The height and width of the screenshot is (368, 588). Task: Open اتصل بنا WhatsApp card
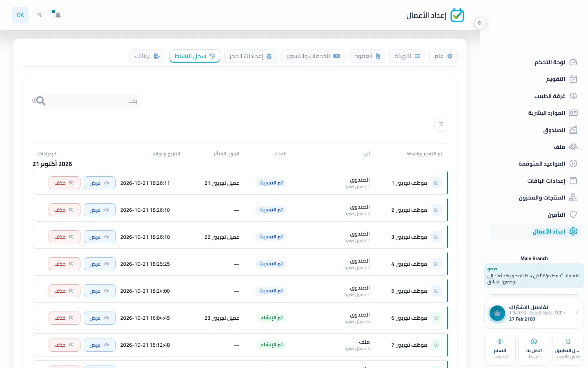534,349
